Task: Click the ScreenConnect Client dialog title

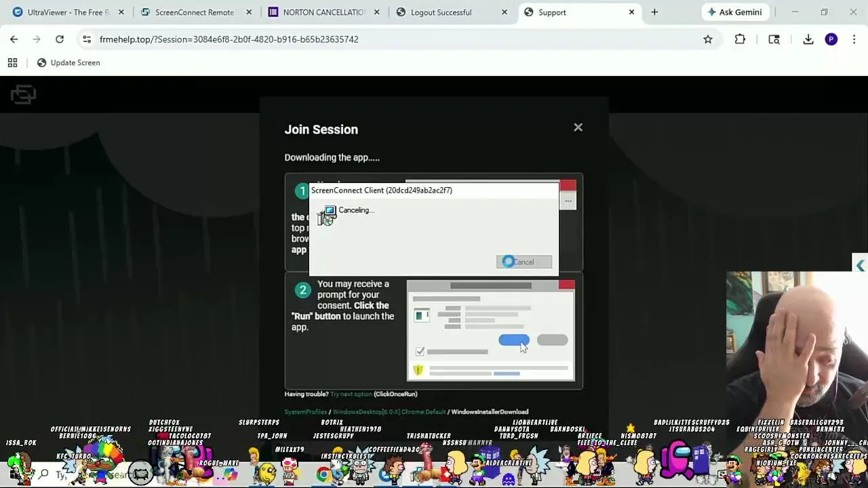Action: pos(382,190)
